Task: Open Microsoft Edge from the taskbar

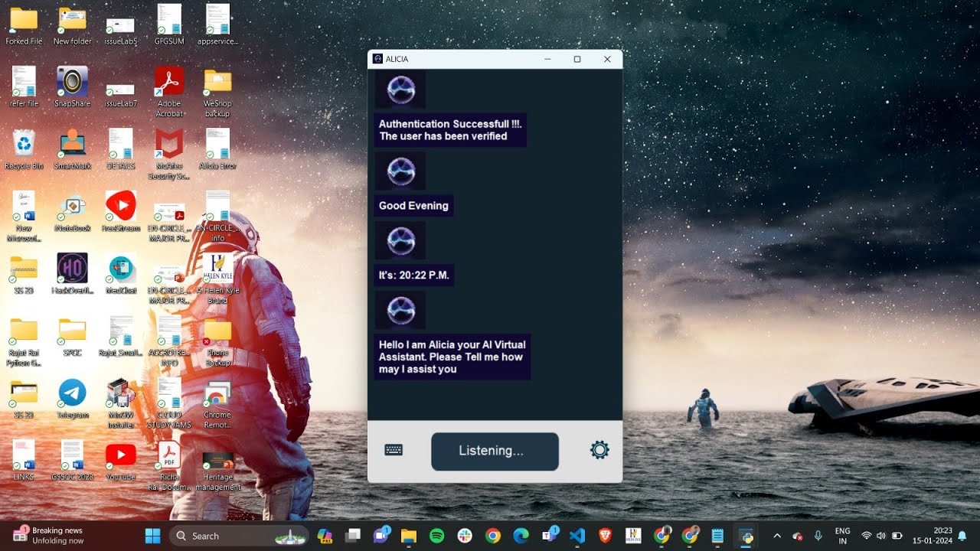Action: (x=521, y=536)
